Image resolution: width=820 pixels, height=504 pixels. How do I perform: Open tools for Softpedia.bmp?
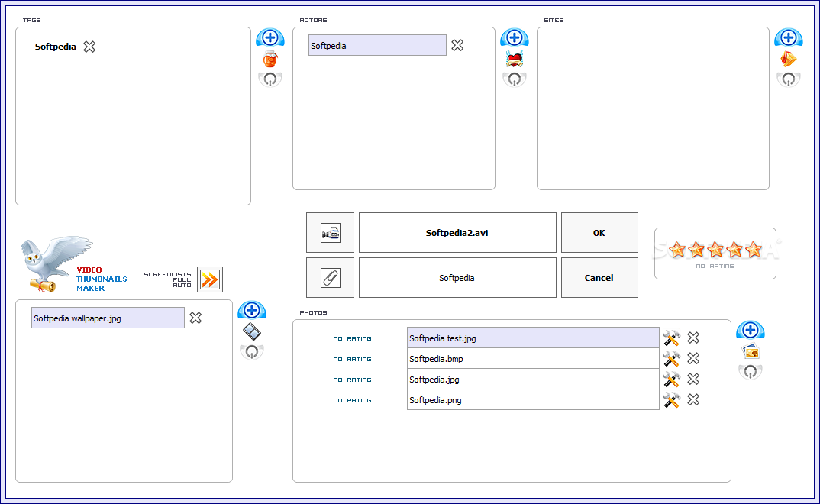click(x=671, y=359)
